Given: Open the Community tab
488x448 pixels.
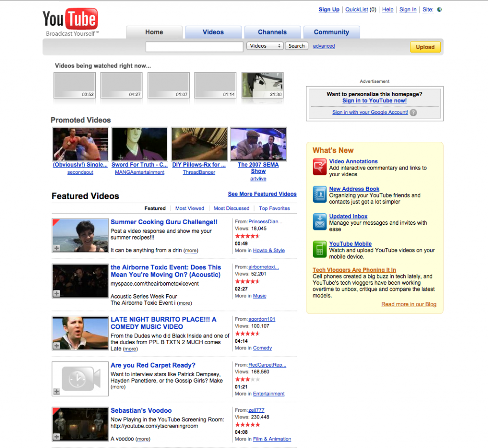Looking at the screenshot, I should pyautogui.click(x=332, y=32).
